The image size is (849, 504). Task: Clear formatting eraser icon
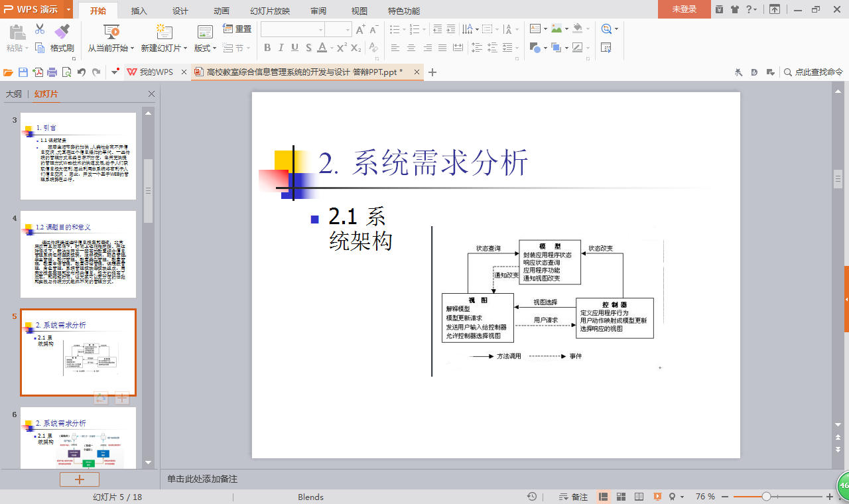373,48
